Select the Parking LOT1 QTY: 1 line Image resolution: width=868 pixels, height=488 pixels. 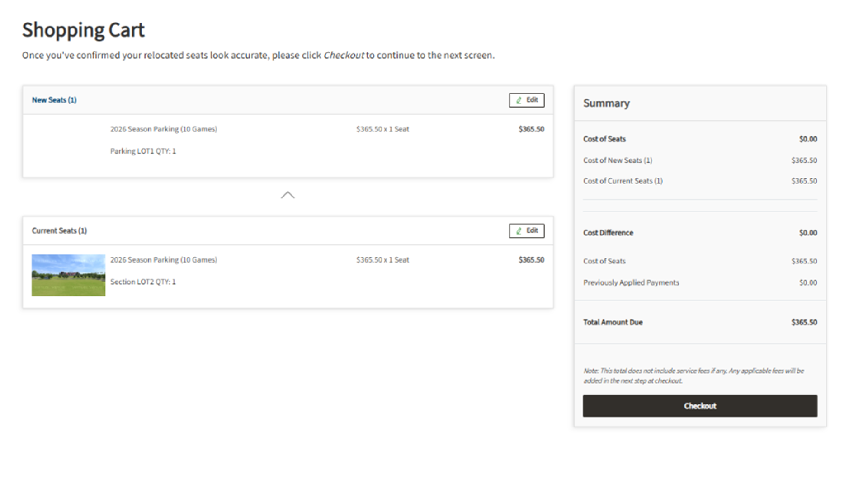[x=143, y=151]
